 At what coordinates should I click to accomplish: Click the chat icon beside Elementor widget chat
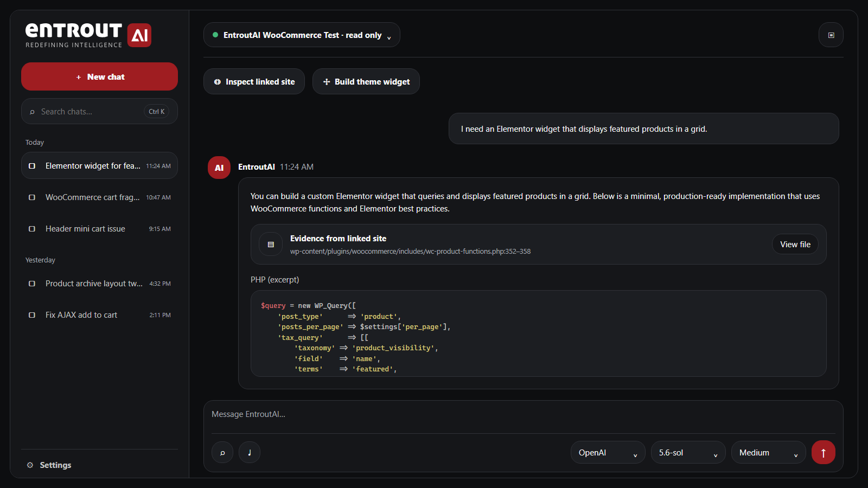32,166
